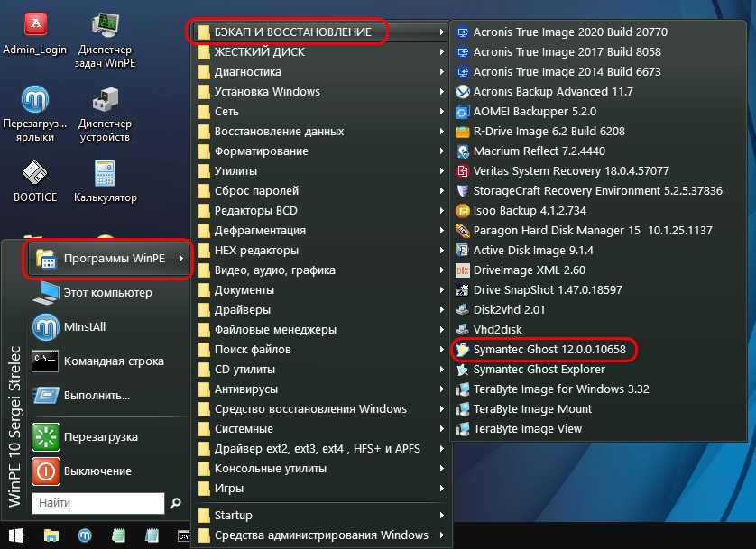This screenshot has width=756, height=549.
Task: Click Drive SnapShot icon
Action: click(x=463, y=290)
